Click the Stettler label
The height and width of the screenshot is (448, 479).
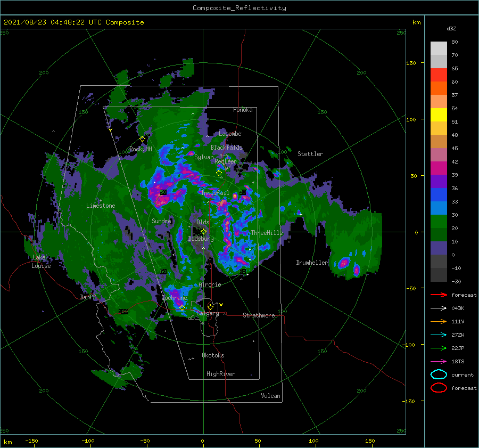(310, 154)
